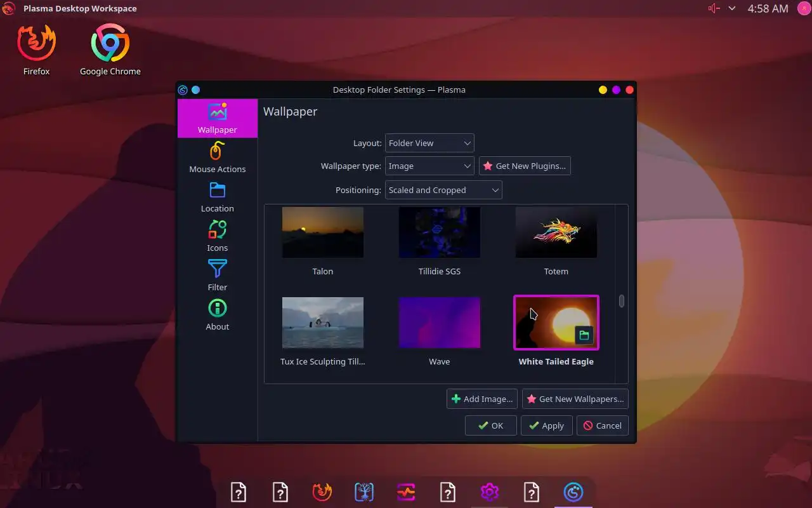Screen dimensions: 812x508
Task: Click the blue circle button in the title bar
Action: 195,90
